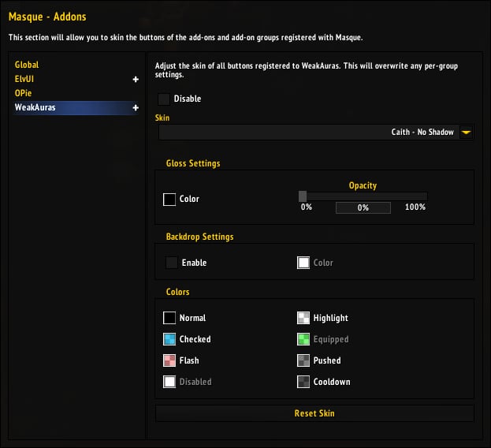Click the Opacity slider handle
Viewport: 491px width, 448px height.
click(x=303, y=196)
